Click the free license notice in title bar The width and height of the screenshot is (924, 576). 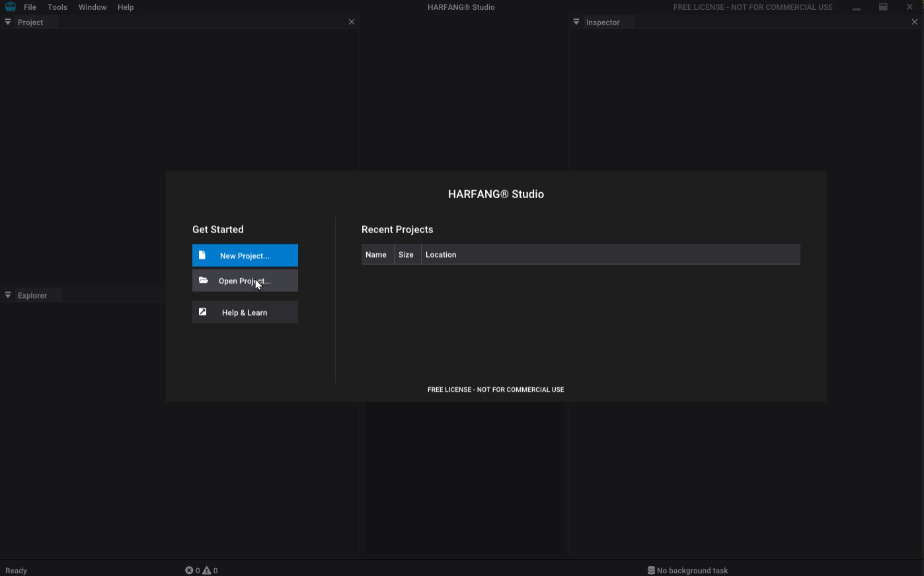(x=753, y=7)
